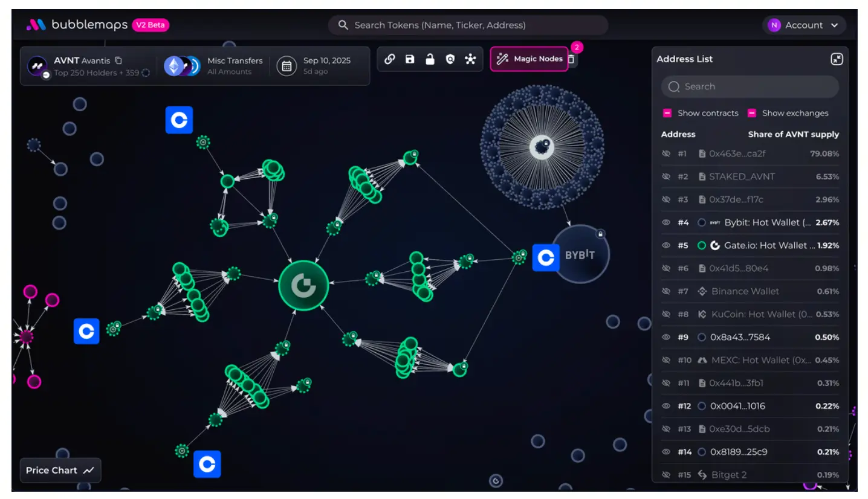This screenshot has width=868, height=499.
Task: Show address #1 0x463e...ca2f
Action: [x=666, y=153]
